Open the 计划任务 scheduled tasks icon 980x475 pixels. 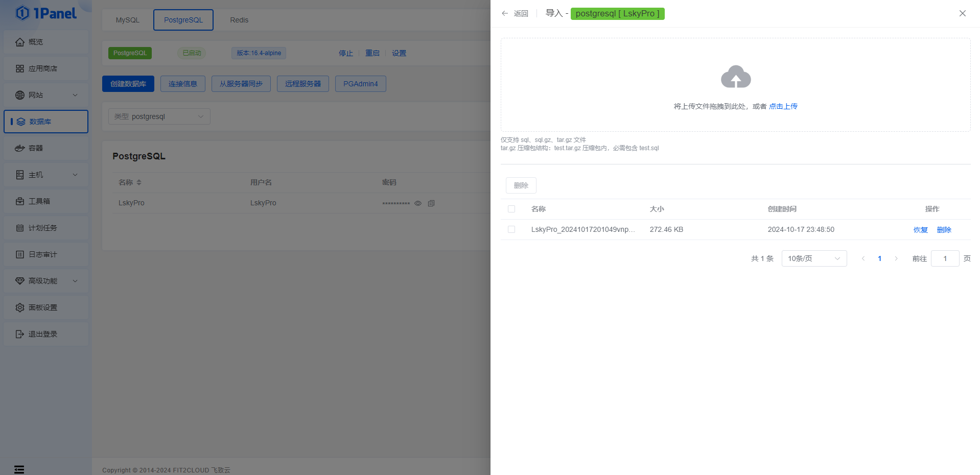coord(20,228)
